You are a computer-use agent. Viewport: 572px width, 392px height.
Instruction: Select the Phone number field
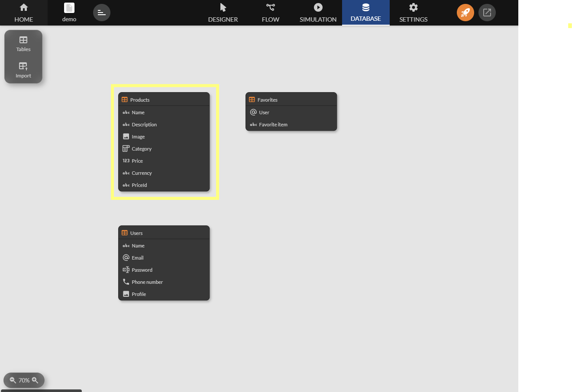(x=164, y=282)
